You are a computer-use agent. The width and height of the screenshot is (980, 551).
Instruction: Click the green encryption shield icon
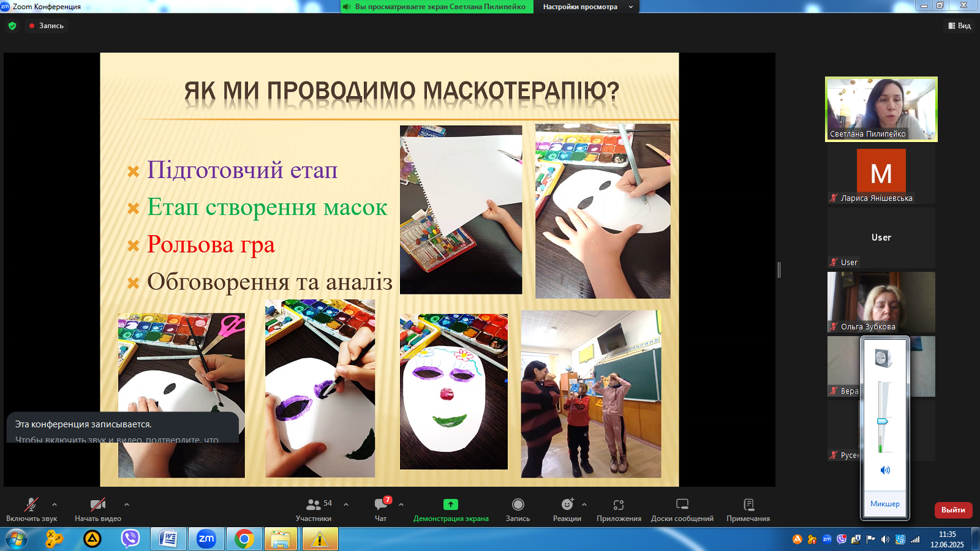pos(12,26)
